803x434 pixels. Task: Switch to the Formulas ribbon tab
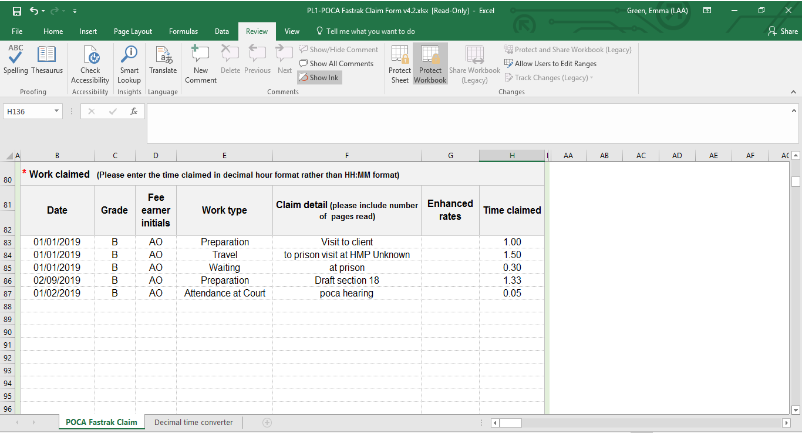pos(182,31)
